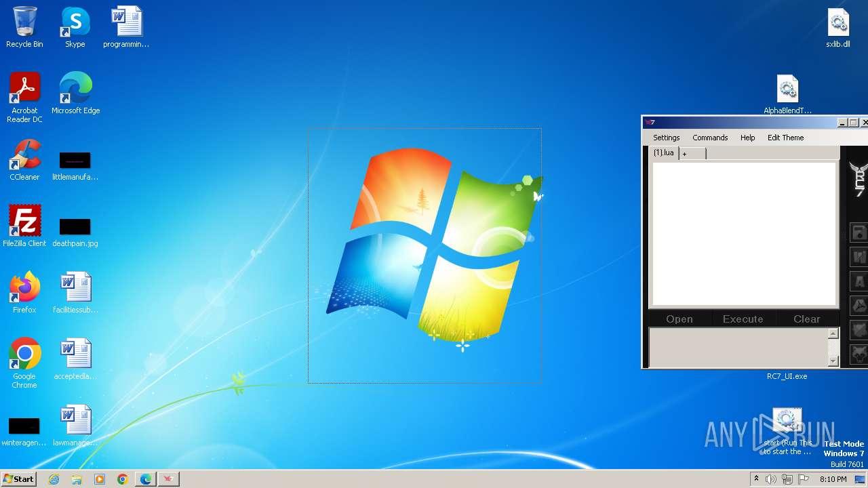Switch to RC7 taskbar button
The image size is (868, 488).
pyautogui.click(x=168, y=479)
